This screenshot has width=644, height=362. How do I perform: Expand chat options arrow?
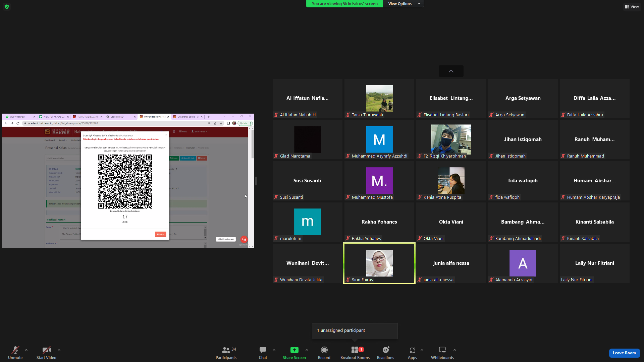[274, 350]
